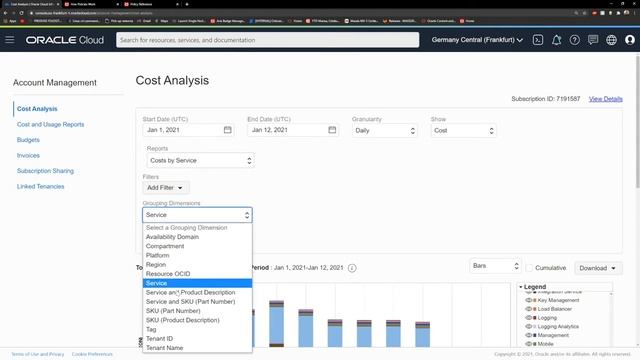The height and width of the screenshot is (360, 640).
Task: Open Linked Tenancies page
Action: pos(40,187)
